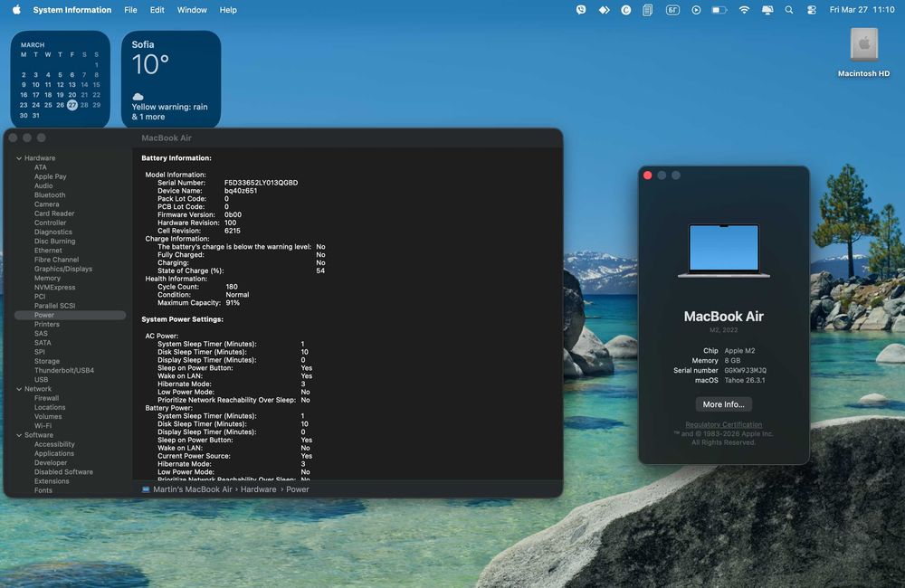Viewport: 905px width, 588px height.
Task: Open the battery status icon
Action: [x=719, y=10]
